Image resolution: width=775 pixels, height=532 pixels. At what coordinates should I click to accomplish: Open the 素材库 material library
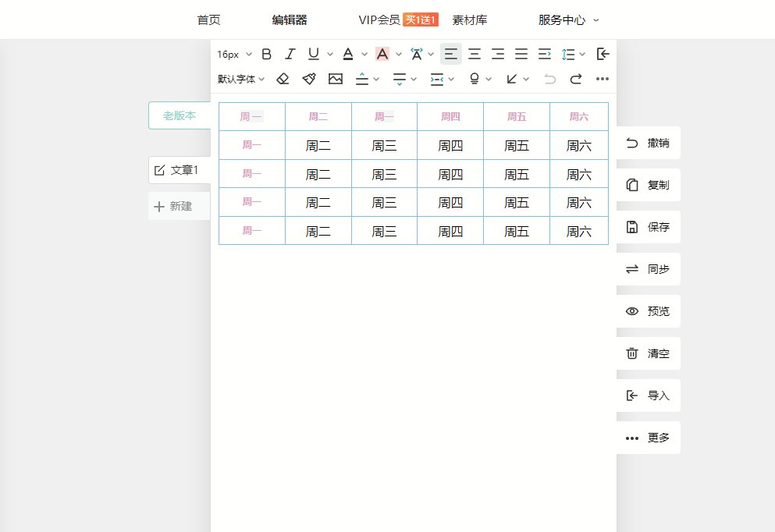pos(470,20)
